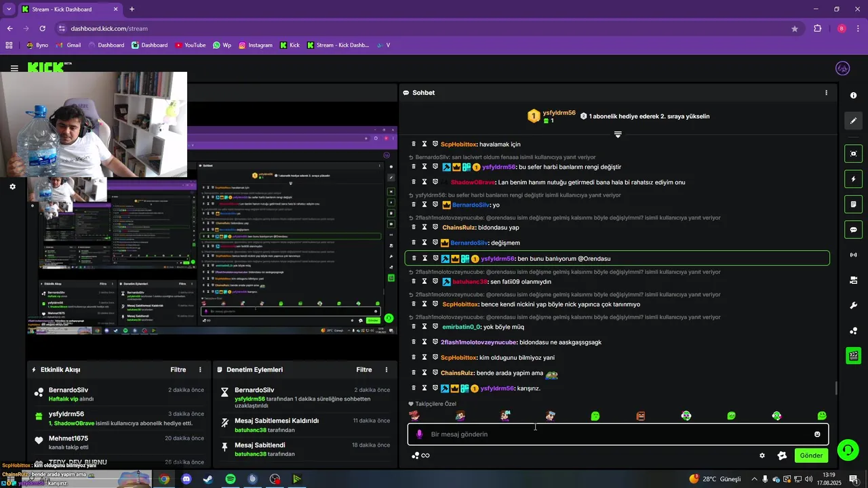Click the first quick emote below chat
Image resolution: width=868 pixels, height=488 pixels.
(414, 415)
